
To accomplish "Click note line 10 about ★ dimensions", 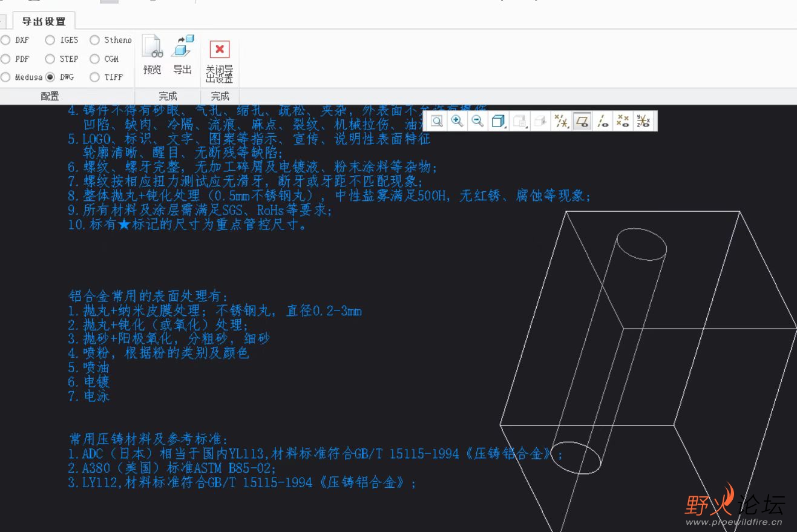I will click(188, 225).
